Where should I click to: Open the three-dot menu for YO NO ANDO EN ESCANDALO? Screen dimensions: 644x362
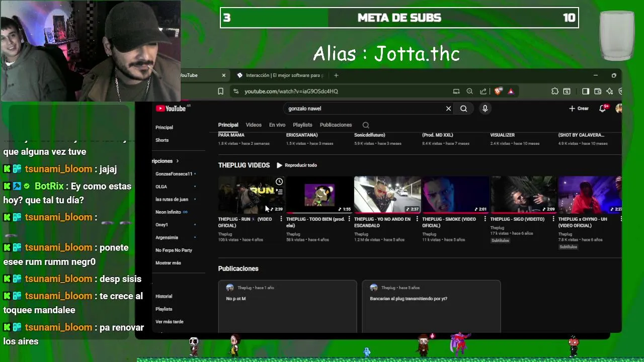click(417, 219)
